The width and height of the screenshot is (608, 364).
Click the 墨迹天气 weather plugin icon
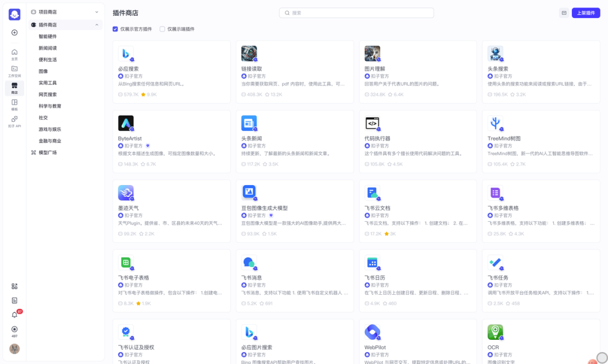(x=126, y=192)
